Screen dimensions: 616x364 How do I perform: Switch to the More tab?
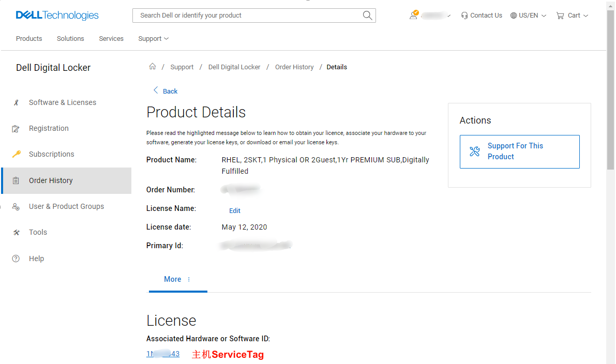[172, 279]
